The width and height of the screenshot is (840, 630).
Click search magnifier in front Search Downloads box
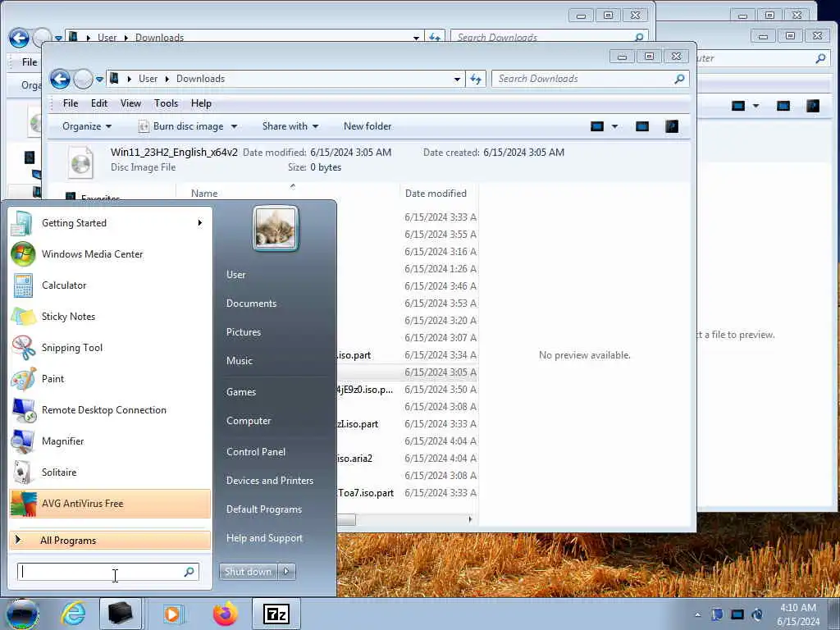pos(679,79)
